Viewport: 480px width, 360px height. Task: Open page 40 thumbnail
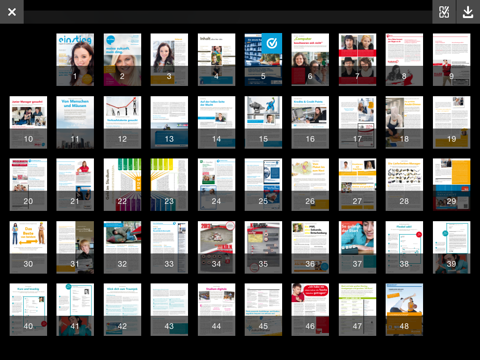(x=28, y=310)
